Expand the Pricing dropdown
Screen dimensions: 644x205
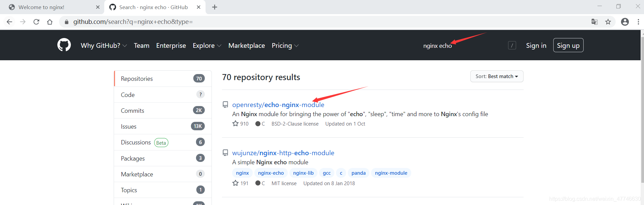[285, 45]
